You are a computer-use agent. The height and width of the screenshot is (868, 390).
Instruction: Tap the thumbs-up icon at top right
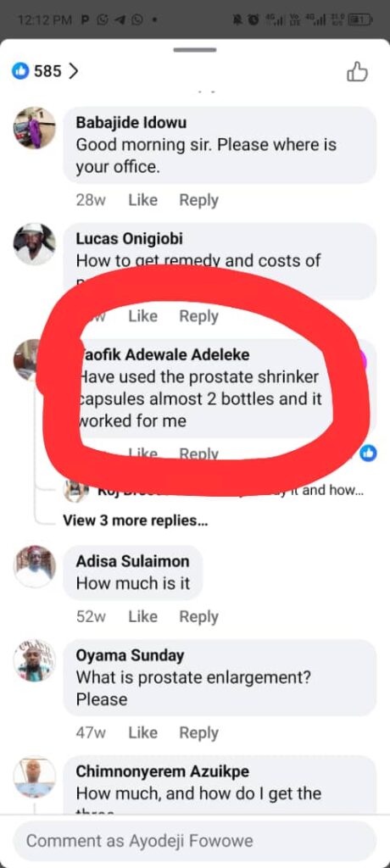[x=357, y=72]
